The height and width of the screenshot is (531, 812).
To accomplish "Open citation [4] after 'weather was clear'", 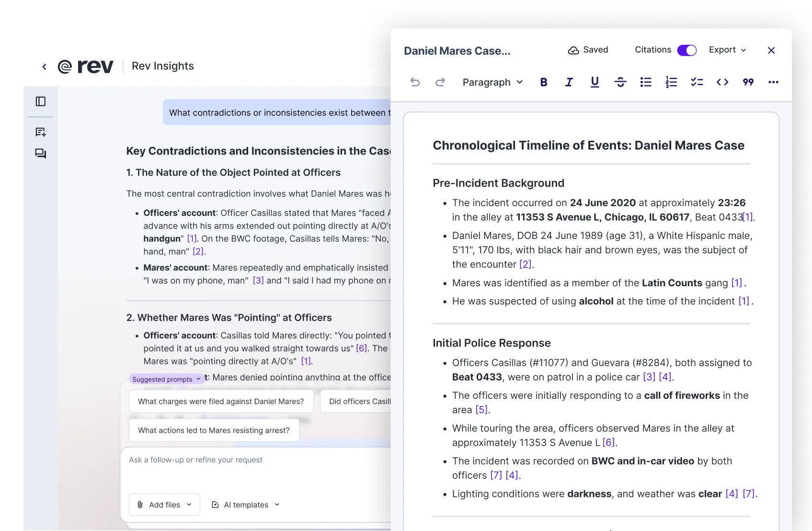I will point(732,494).
